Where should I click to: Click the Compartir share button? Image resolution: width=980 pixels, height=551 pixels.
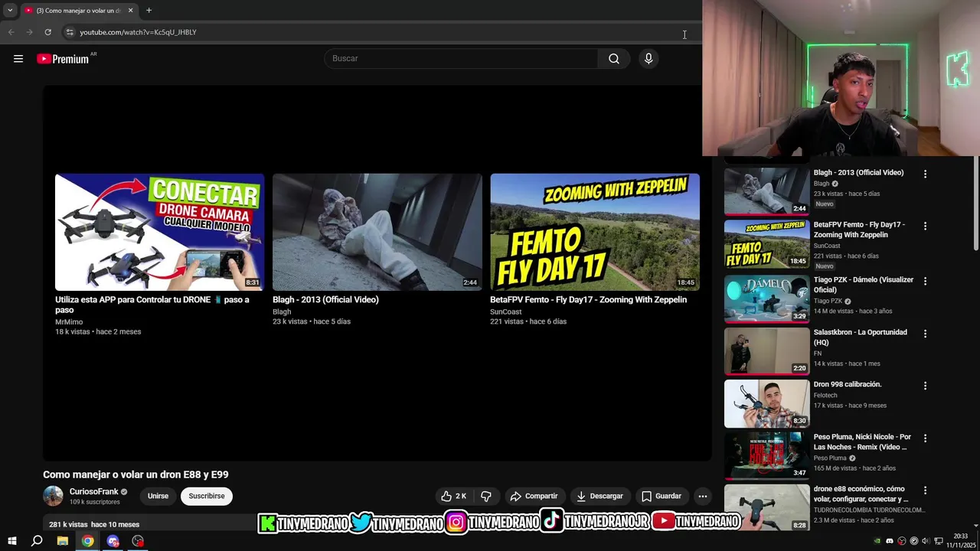pyautogui.click(x=534, y=496)
